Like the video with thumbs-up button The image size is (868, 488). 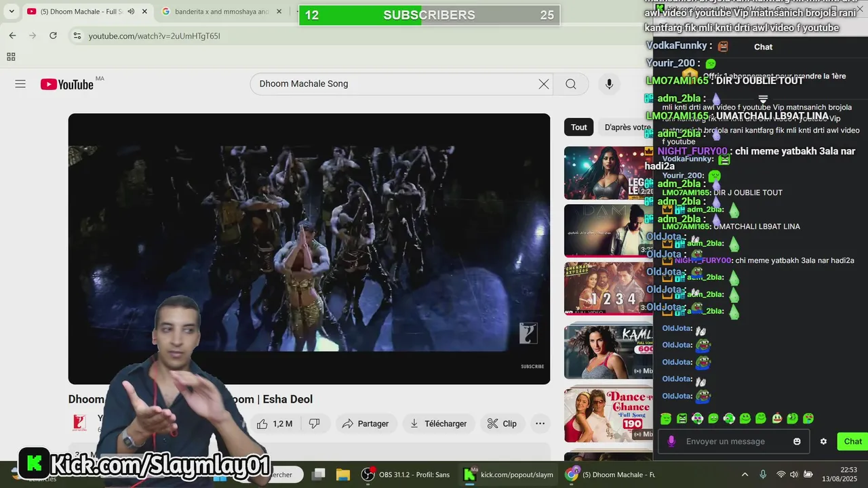274,424
